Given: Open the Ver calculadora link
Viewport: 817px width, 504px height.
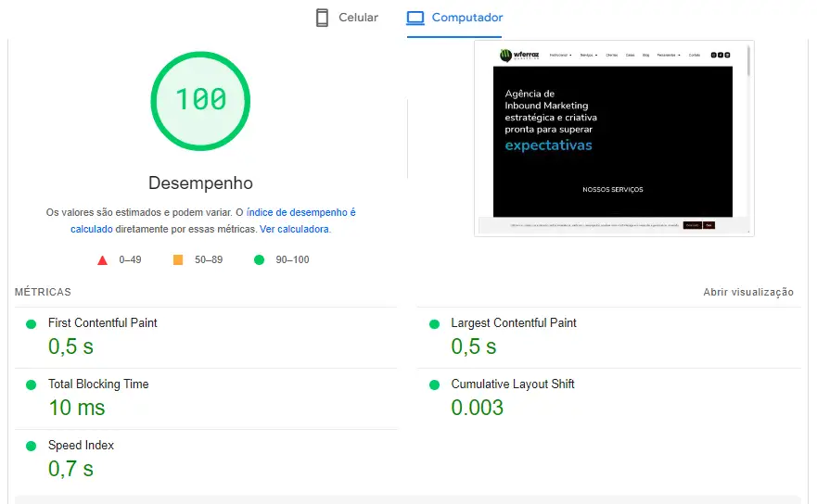Looking at the screenshot, I should coord(294,229).
